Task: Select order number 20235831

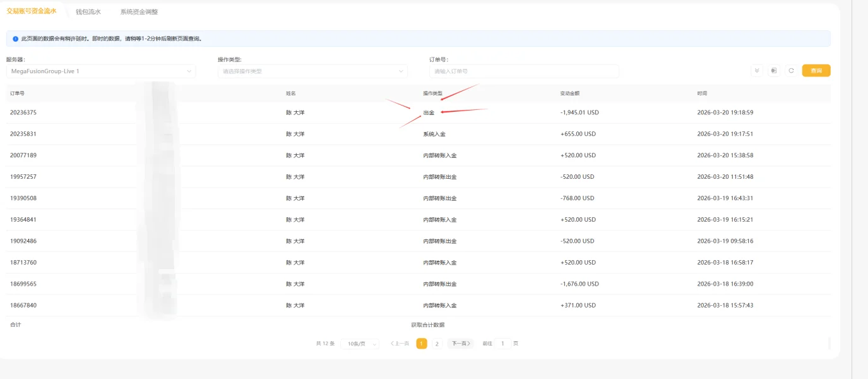Action: 23,134
